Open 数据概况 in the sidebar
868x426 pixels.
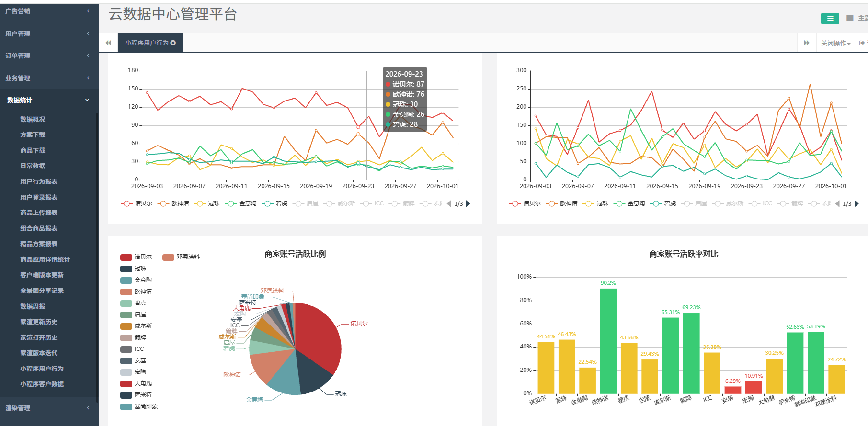(x=33, y=119)
